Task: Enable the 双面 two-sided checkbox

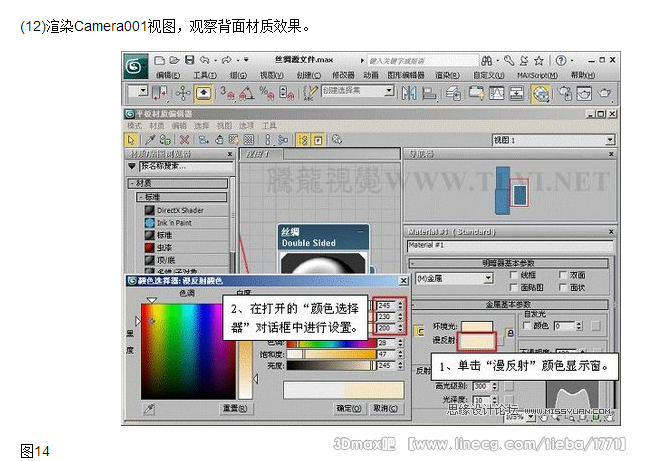Action: point(563,275)
